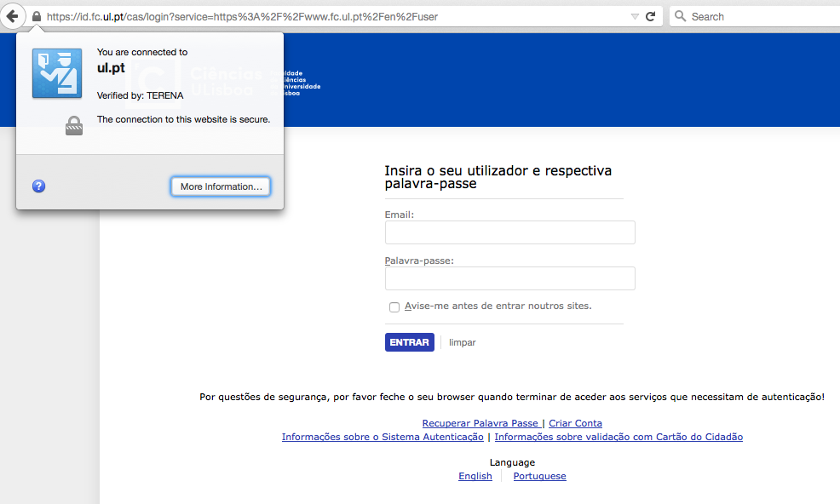840x504 pixels.
Task: Click the padlock icon in the address bar
Action: tap(37, 16)
